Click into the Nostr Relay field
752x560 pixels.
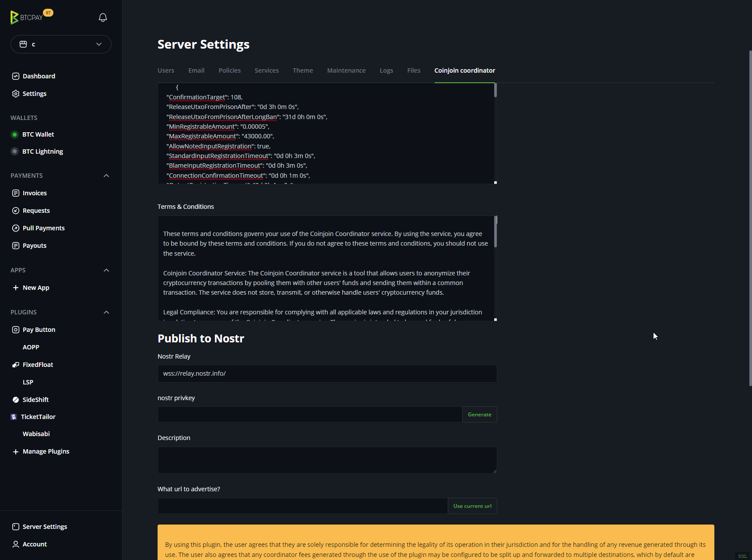click(327, 373)
